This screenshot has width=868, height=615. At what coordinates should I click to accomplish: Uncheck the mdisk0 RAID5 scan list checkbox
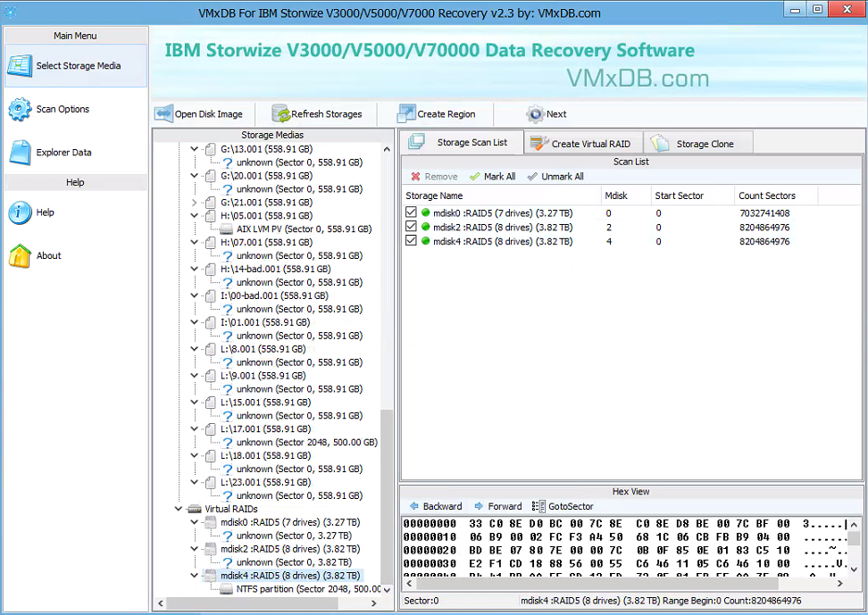(411, 212)
